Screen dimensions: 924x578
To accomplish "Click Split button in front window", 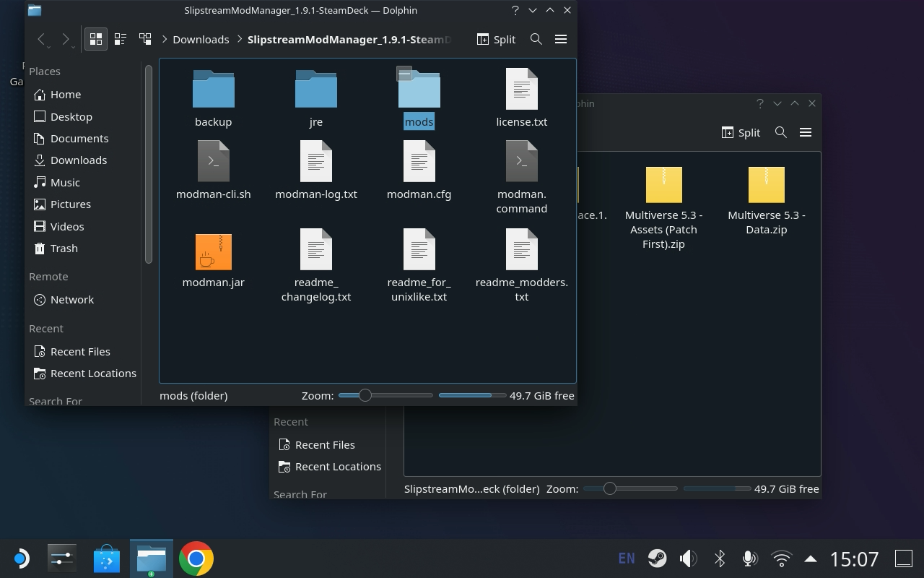I will tap(496, 39).
